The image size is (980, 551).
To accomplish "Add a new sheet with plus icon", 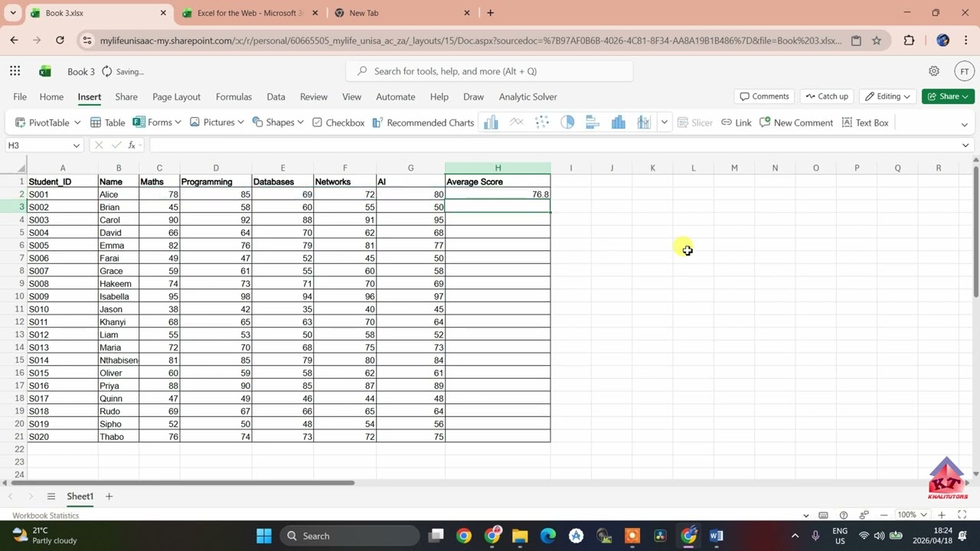I will coord(109,497).
